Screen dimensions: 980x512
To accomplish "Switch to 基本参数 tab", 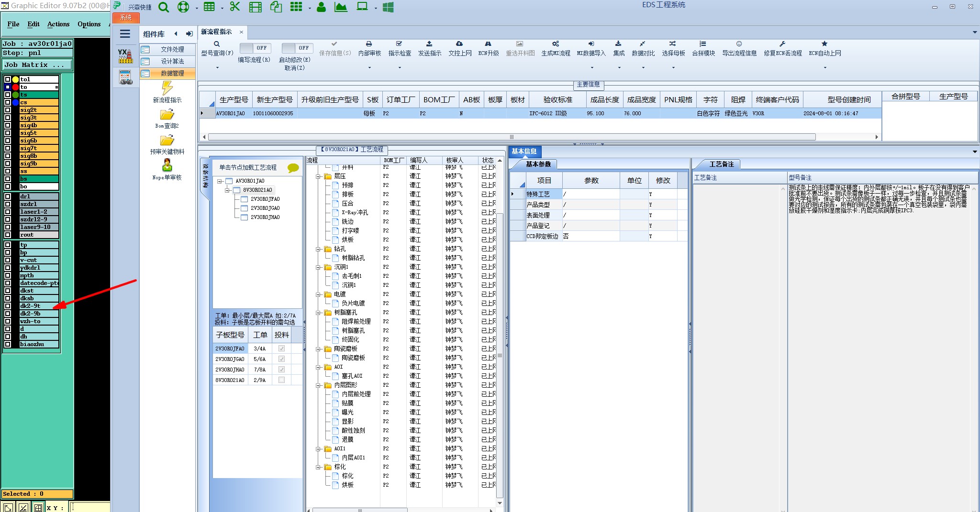I will click(538, 164).
